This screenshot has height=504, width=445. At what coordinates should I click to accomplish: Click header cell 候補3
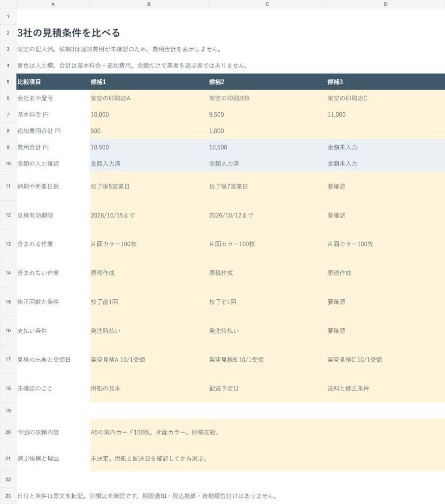point(386,82)
